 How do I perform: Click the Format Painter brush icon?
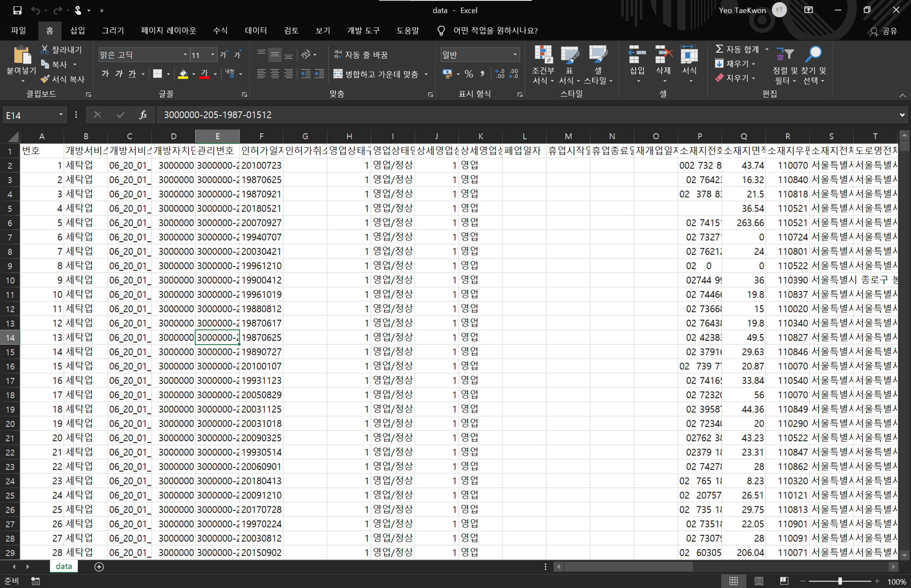click(45, 79)
